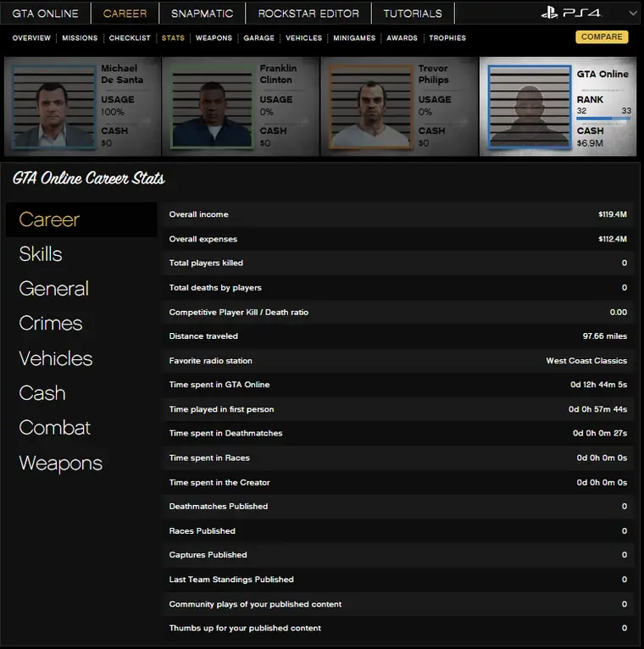The height and width of the screenshot is (649, 644).
Task: Expand the platform selector dropdown arrow
Action: [632, 14]
